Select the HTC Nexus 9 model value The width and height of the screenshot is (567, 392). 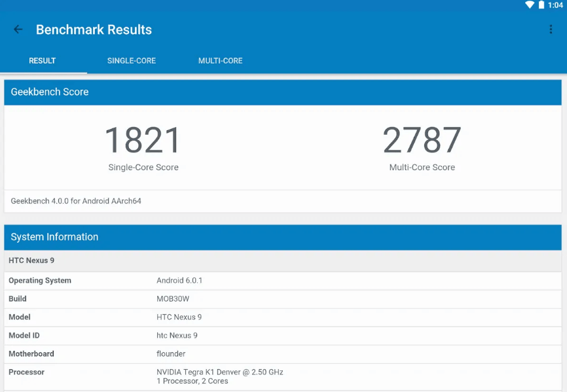point(179,317)
